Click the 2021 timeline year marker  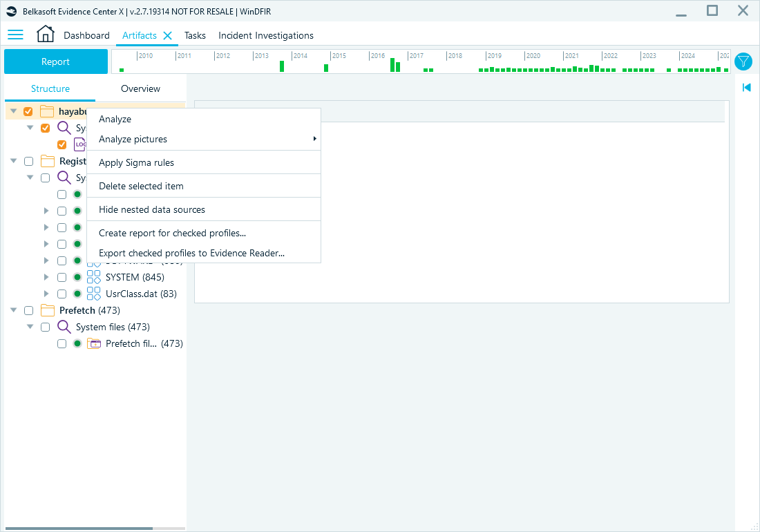click(x=571, y=56)
